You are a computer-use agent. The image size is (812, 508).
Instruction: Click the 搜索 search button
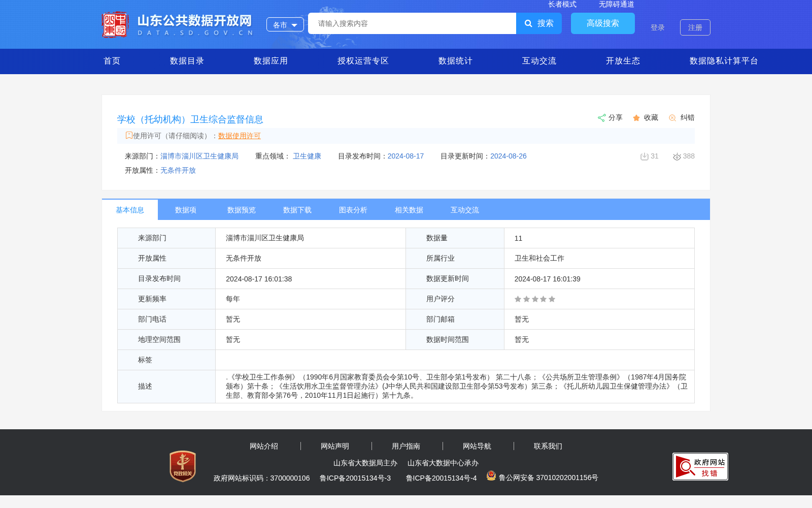click(x=539, y=23)
